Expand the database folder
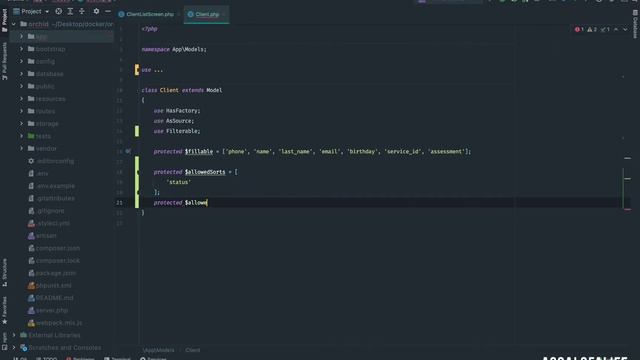The height and width of the screenshot is (360, 640). click(x=22, y=74)
